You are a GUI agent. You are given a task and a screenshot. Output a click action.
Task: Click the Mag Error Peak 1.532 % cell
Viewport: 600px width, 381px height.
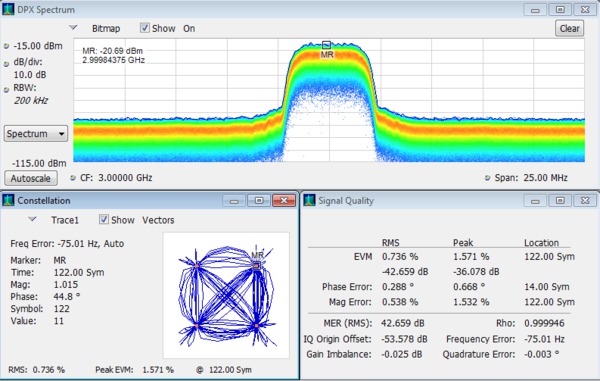(x=471, y=302)
